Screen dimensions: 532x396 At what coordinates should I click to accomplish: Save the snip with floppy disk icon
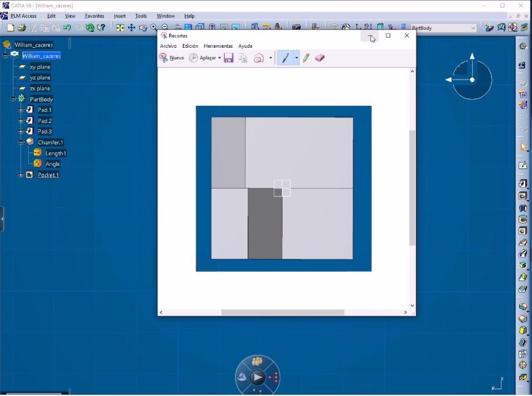229,58
